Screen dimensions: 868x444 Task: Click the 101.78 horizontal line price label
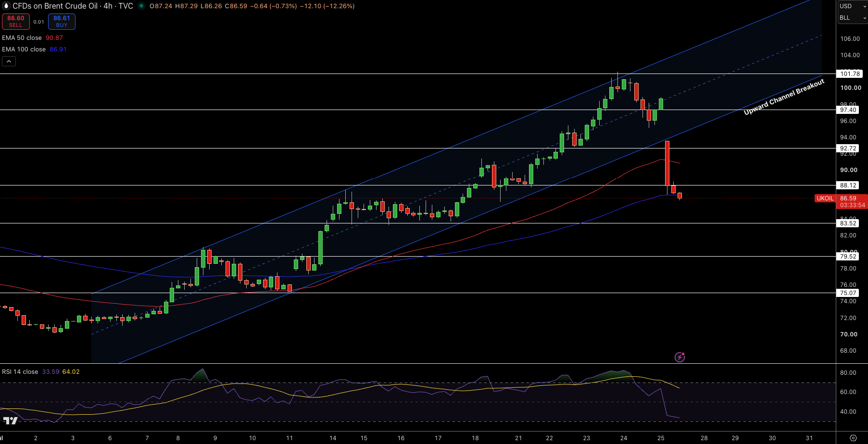coord(850,74)
